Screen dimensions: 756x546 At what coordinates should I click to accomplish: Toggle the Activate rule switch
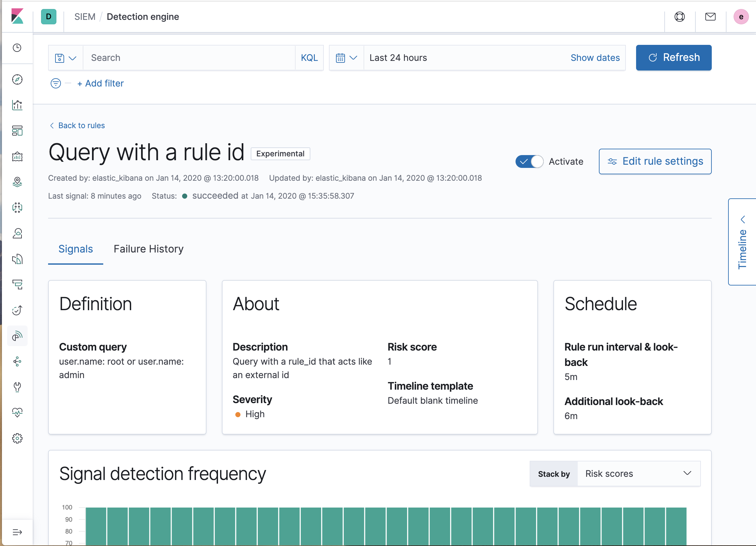coord(529,161)
